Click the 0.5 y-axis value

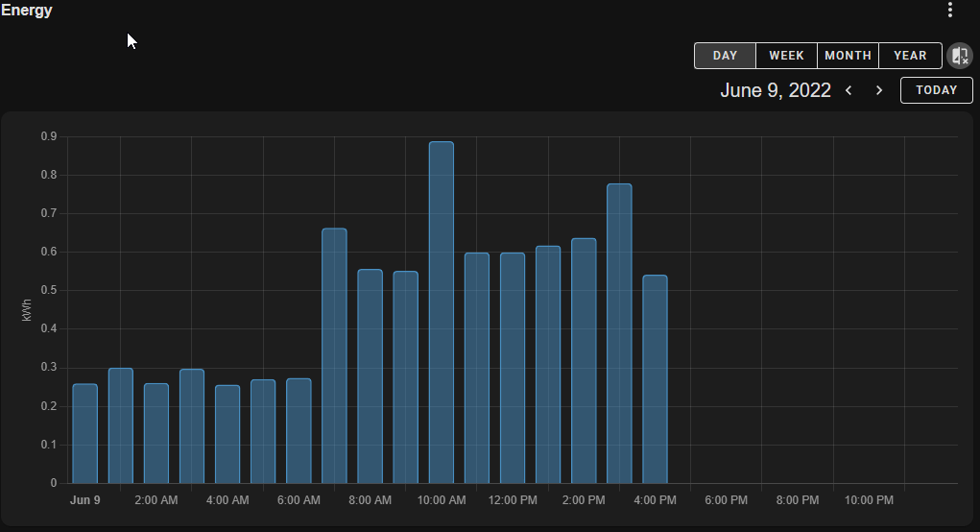pyautogui.click(x=49, y=290)
